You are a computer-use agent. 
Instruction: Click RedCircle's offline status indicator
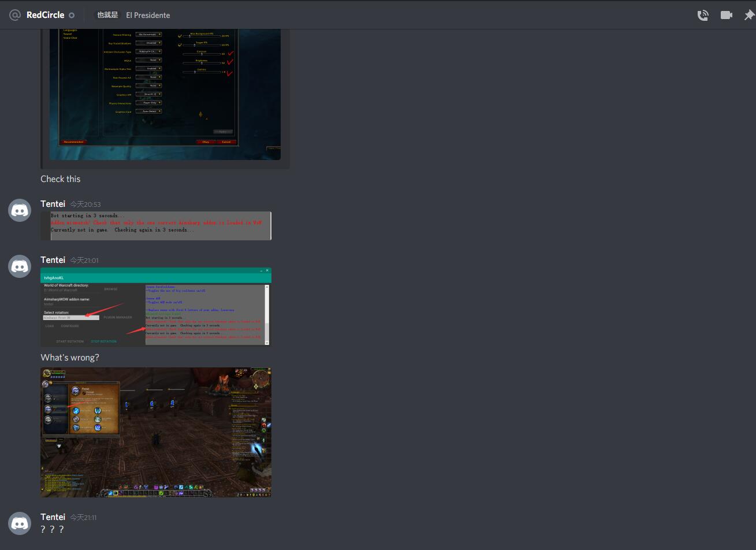(72, 15)
